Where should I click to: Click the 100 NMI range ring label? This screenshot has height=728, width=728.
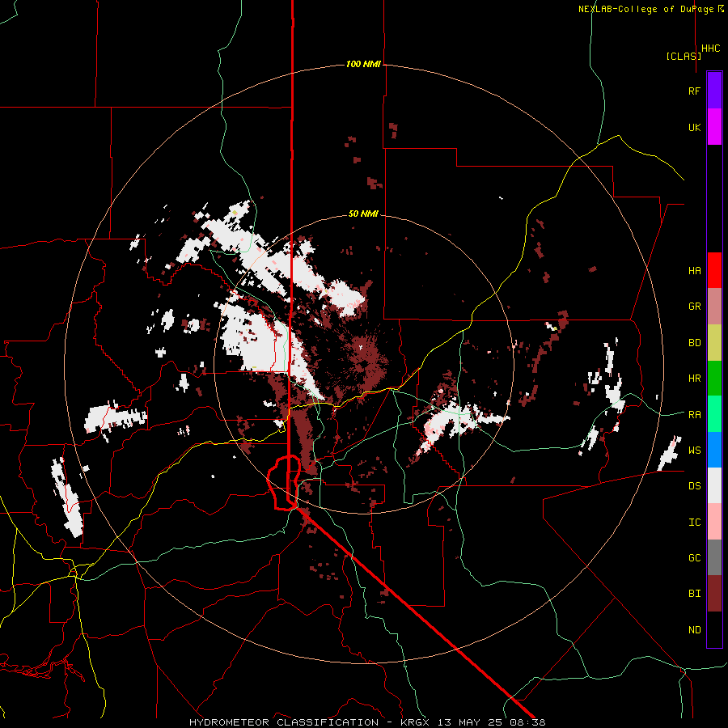(363, 64)
